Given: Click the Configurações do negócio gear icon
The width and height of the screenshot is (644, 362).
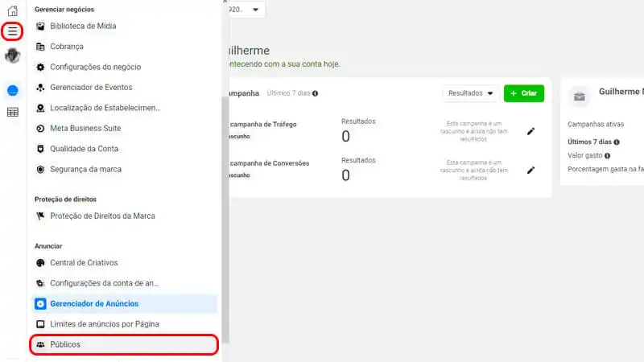Looking at the screenshot, I should pyautogui.click(x=40, y=67).
